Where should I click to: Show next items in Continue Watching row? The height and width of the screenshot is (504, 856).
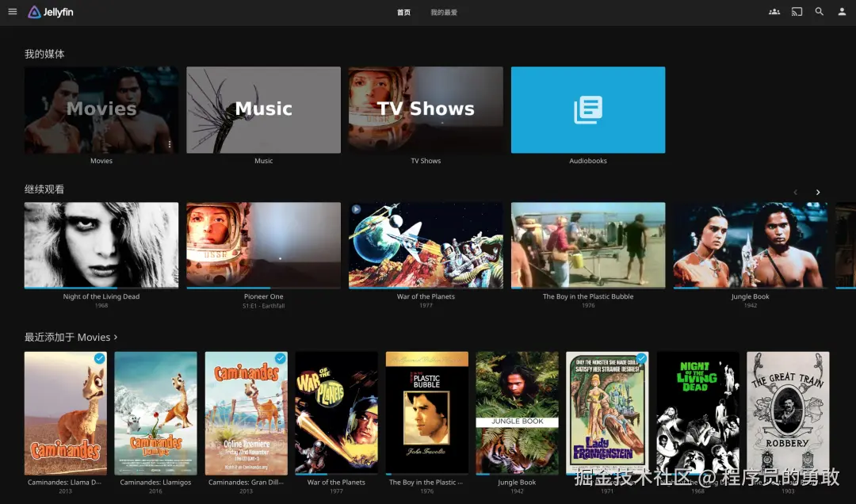pos(818,193)
